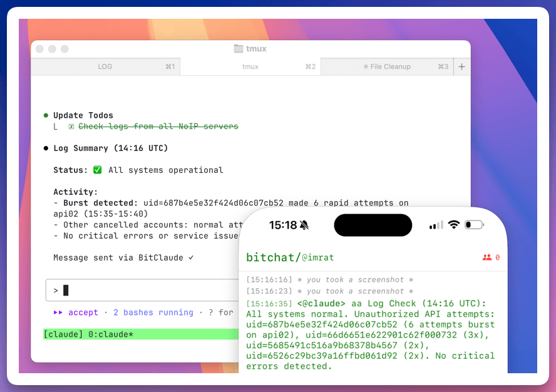The height and width of the screenshot is (392, 556).
Task: Switch to the LOG tab
Action: click(105, 67)
